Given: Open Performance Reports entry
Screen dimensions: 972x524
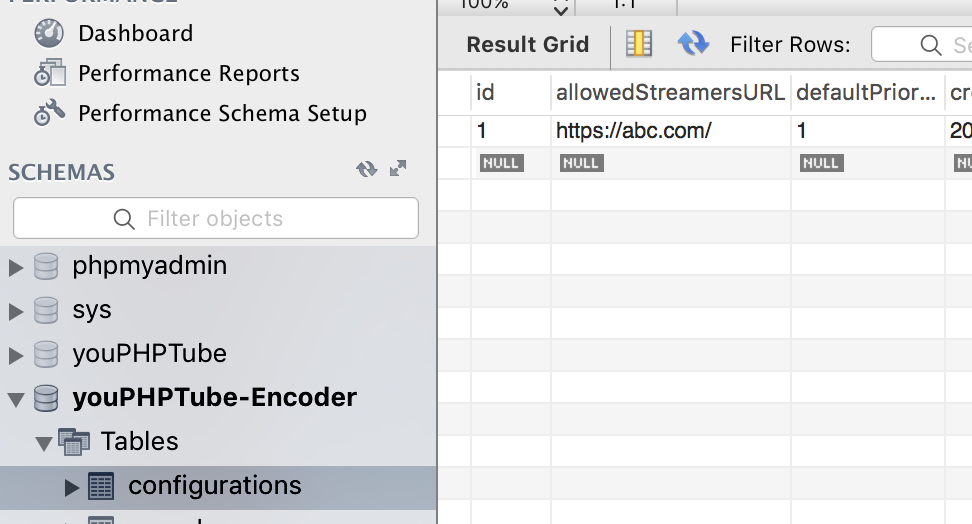Looking at the screenshot, I should (x=188, y=74).
